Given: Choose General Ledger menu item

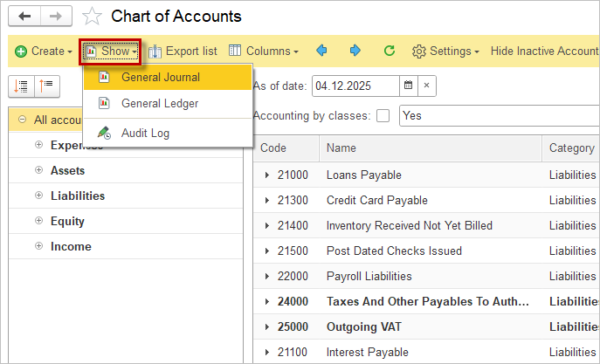Looking at the screenshot, I should click(160, 103).
